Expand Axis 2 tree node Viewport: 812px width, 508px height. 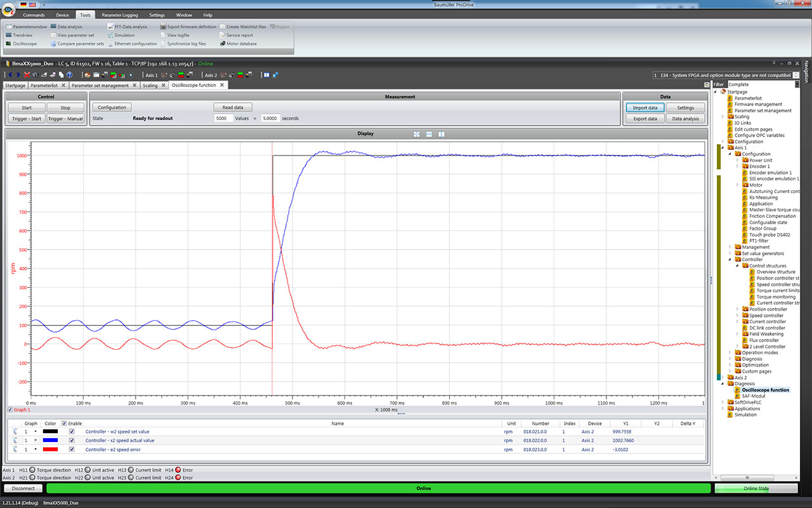723,377
